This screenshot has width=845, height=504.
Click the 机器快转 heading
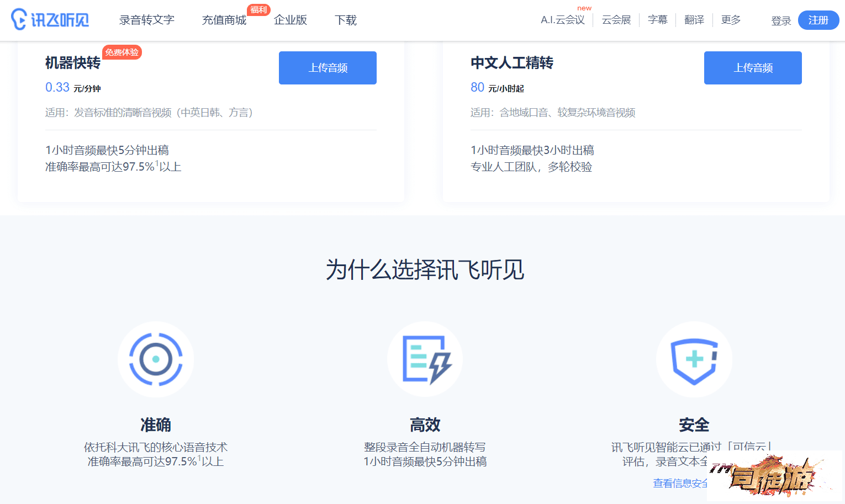(73, 63)
